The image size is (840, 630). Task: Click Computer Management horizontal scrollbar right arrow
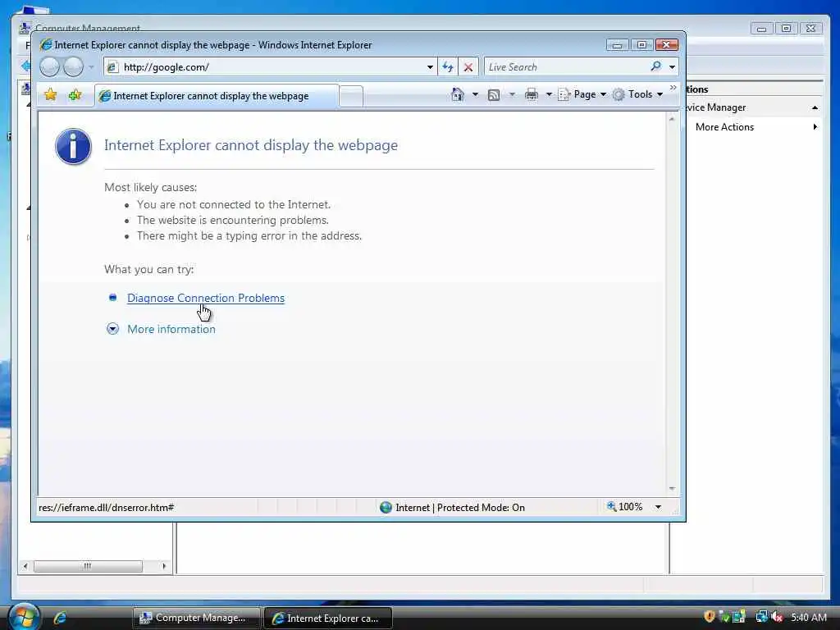click(x=164, y=566)
